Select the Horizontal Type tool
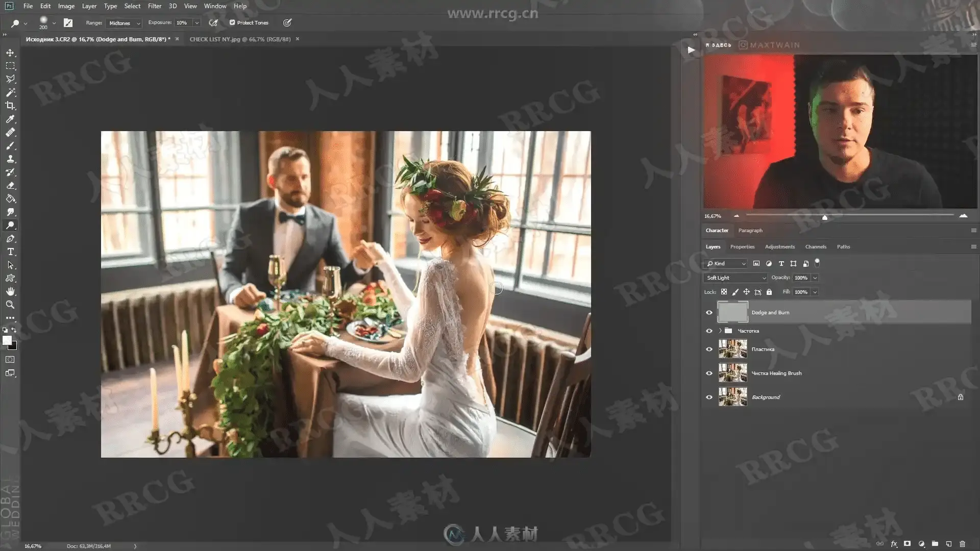 coord(10,252)
